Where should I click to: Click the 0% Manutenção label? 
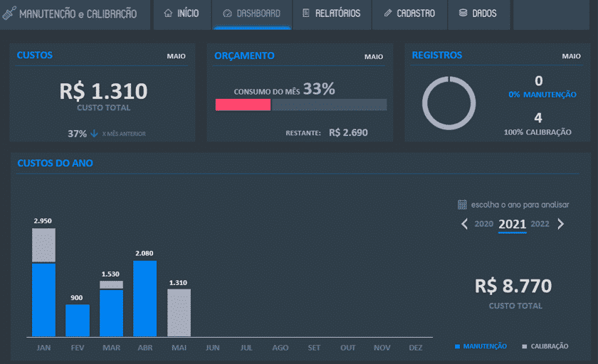click(542, 95)
